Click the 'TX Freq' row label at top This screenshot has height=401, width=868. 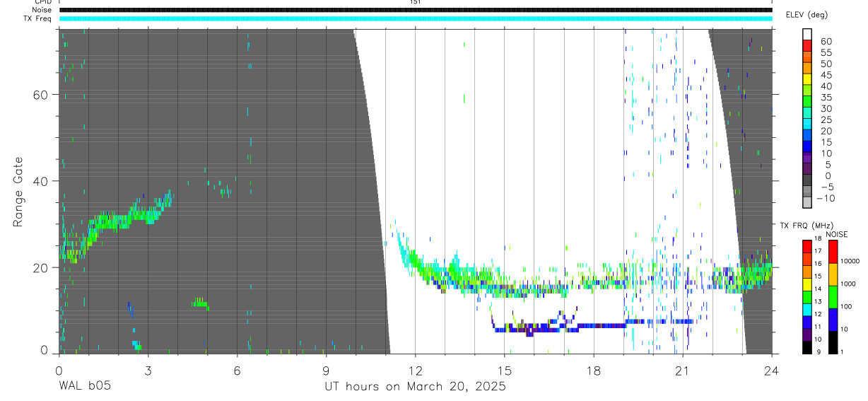coord(38,18)
